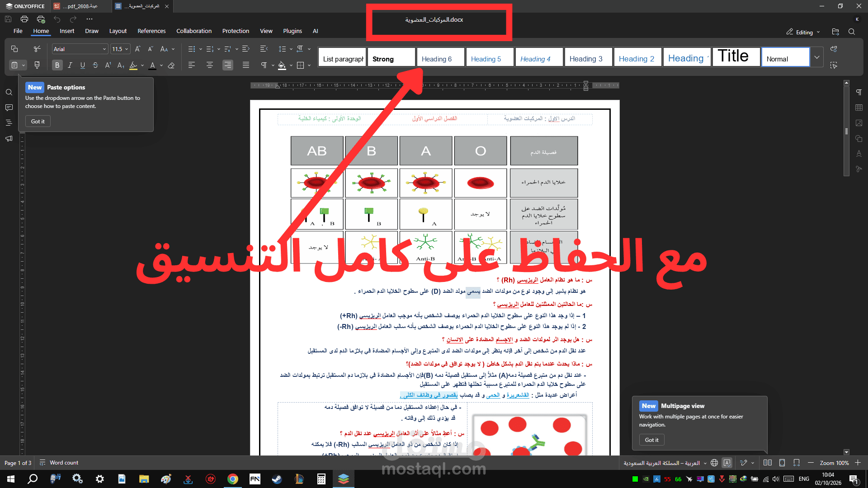
Task: Switch to the Insert tab
Action: point(67,31)
